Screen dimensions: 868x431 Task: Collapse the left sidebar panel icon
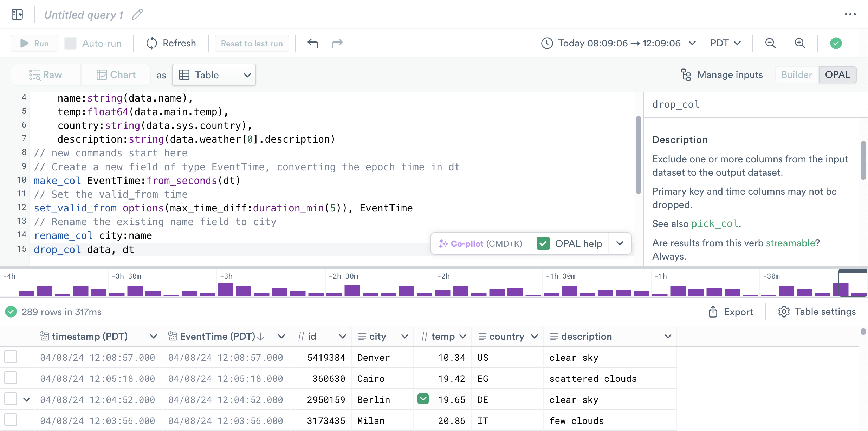coord(17,14)
